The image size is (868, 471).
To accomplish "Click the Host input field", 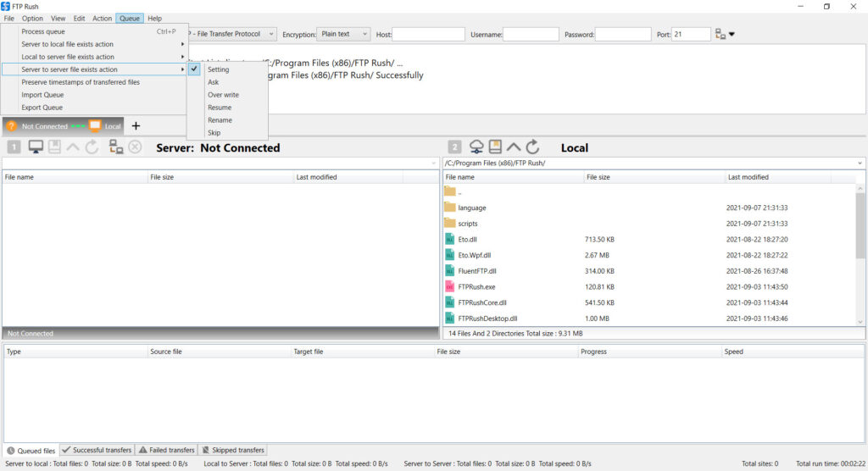I will point(428,35).
